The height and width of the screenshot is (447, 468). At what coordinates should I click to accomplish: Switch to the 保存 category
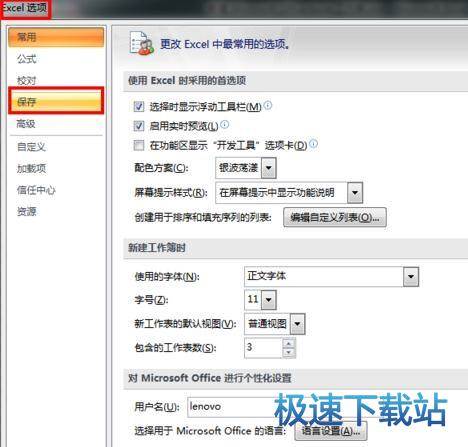coord(56,101)
